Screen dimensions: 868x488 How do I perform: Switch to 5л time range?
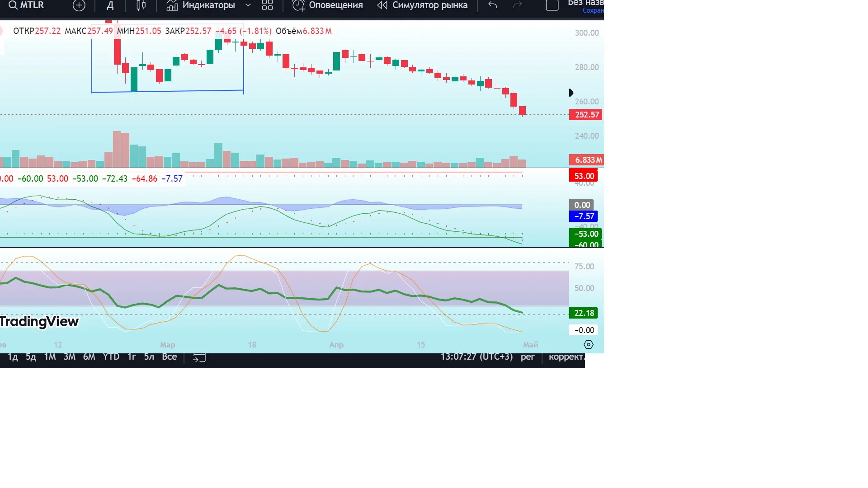point(149,357)
